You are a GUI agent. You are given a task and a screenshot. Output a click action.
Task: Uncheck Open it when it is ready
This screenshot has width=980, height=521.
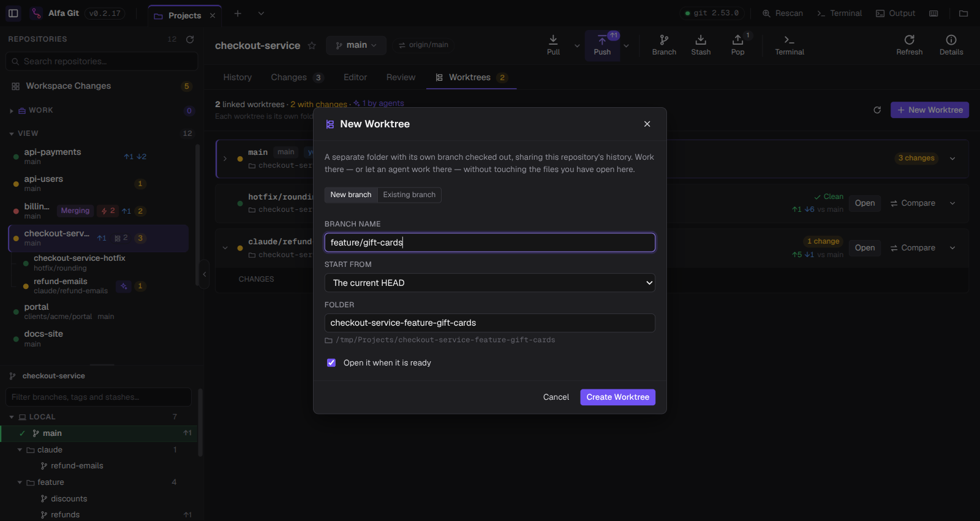(x=331, y=363)
